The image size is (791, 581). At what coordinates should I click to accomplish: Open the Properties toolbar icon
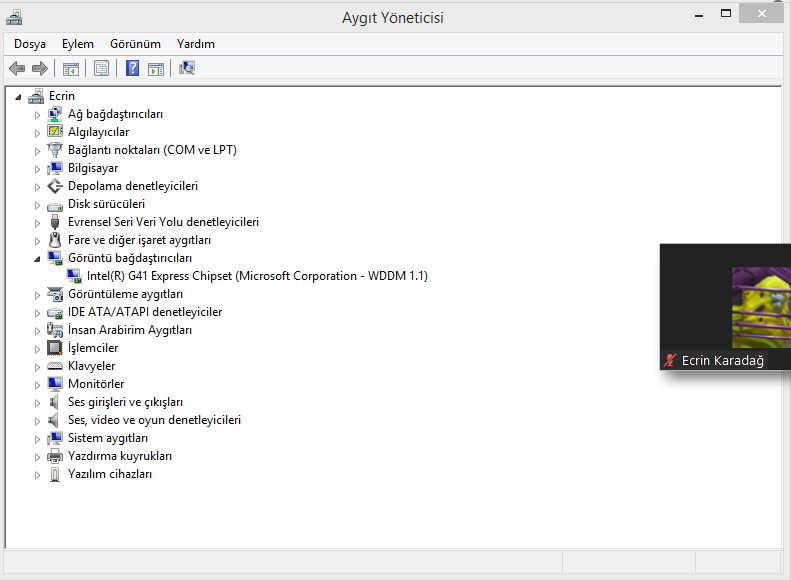pyautogui.click(x=101, y=69)
